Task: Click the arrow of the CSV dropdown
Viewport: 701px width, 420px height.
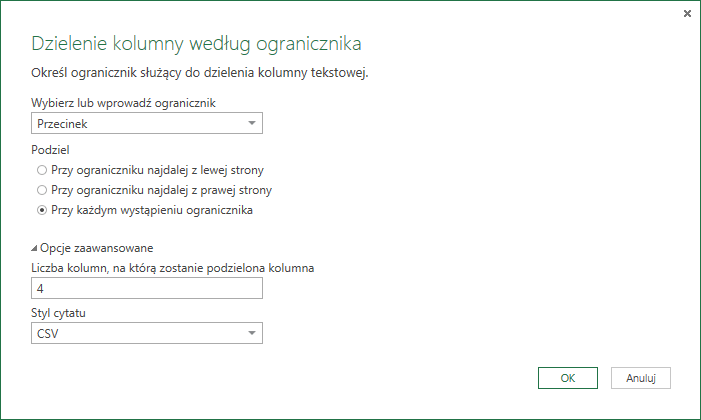Action: 252,333
